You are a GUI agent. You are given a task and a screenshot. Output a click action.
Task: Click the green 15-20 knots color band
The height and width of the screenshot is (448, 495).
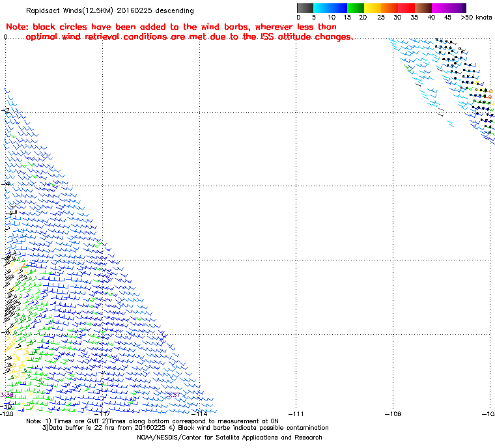pos(356,8)
